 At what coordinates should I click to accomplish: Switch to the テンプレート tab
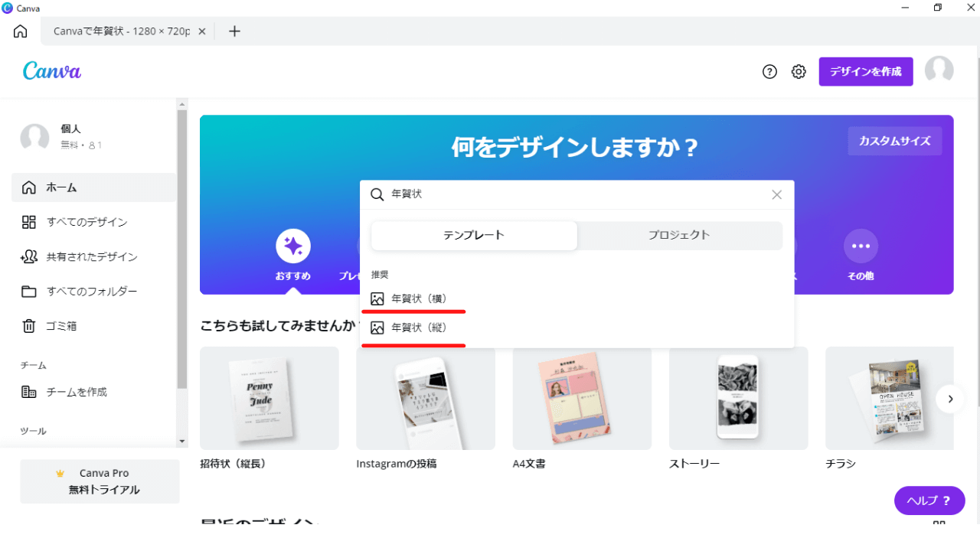point(474,236)
